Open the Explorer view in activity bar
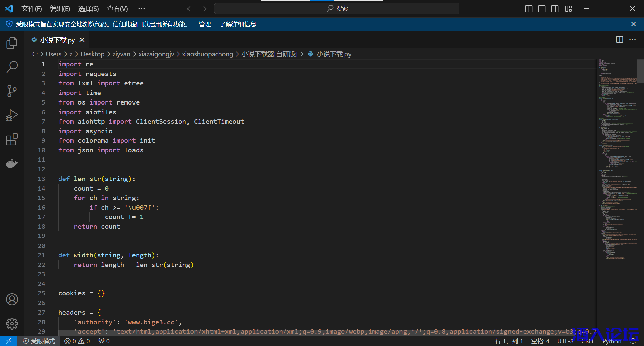Image resolution: width=644 pixels, height=346 pixels. pos(12,43)
